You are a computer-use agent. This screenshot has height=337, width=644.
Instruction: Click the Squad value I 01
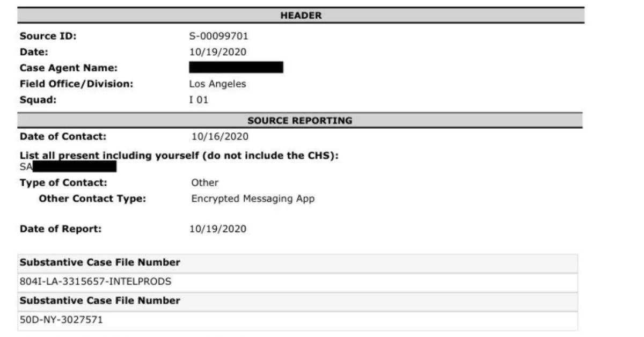pos(199,100)
